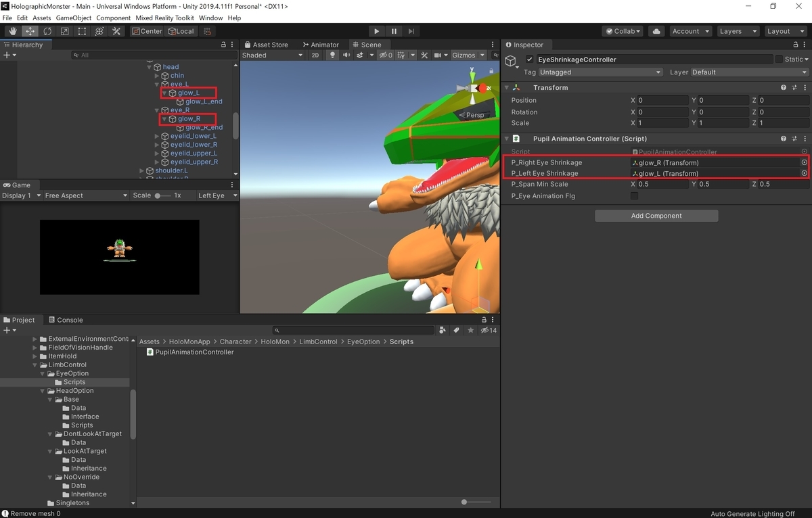
Task: Open custom editor tools icon
Action: [116, 31]
